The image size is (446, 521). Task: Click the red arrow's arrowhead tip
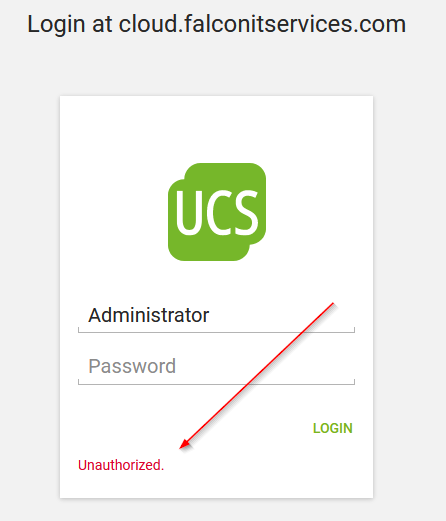181,448
